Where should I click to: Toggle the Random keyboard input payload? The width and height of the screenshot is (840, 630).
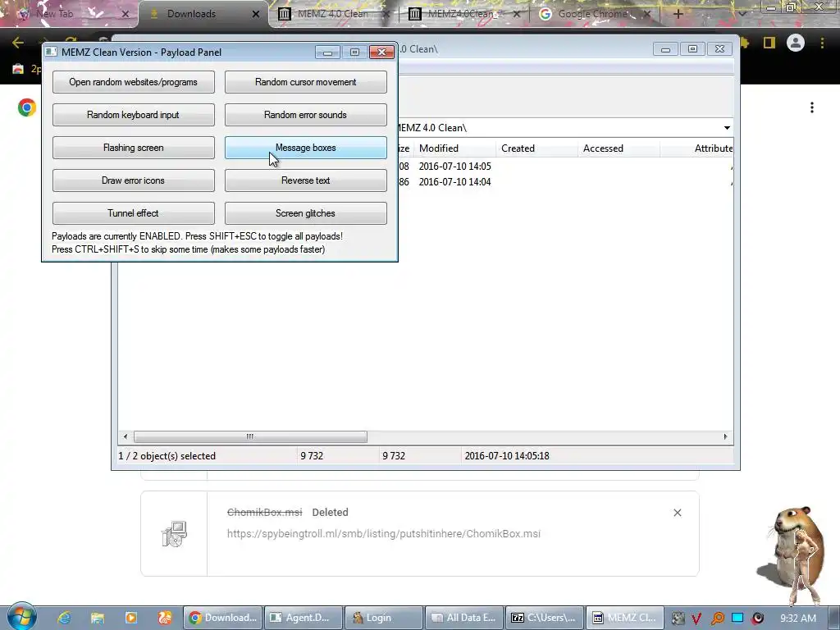134,115
